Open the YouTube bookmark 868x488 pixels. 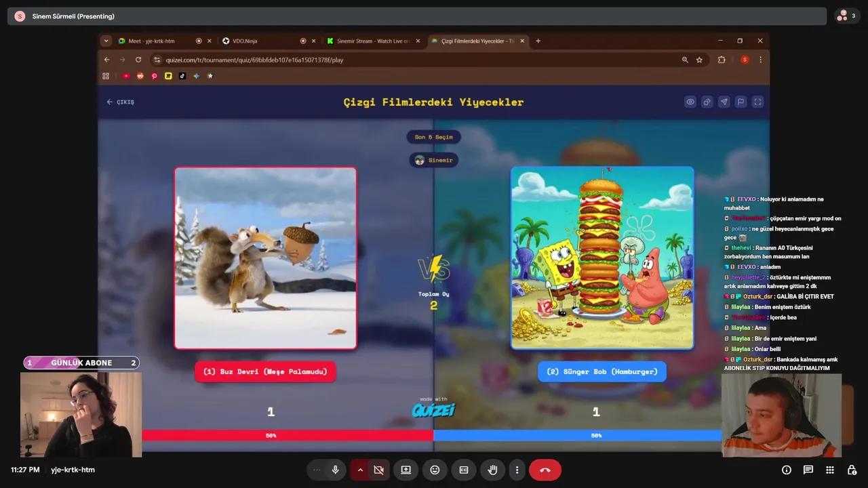click(126, 76)
